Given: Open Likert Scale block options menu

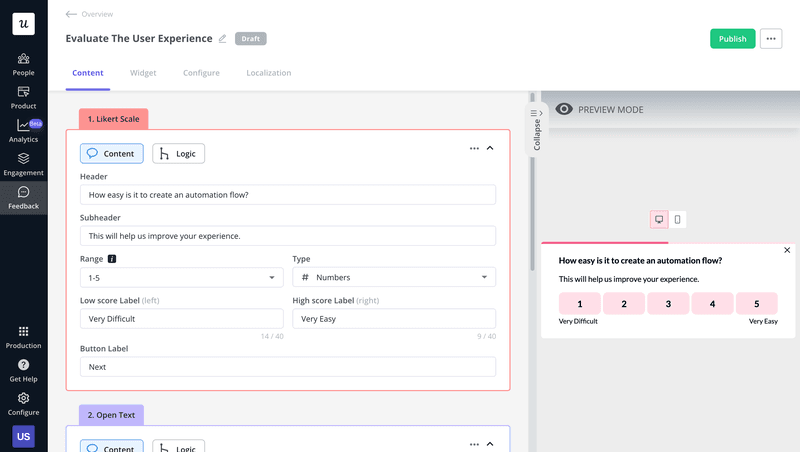Looking at the screenshot, I should [474, 148].
